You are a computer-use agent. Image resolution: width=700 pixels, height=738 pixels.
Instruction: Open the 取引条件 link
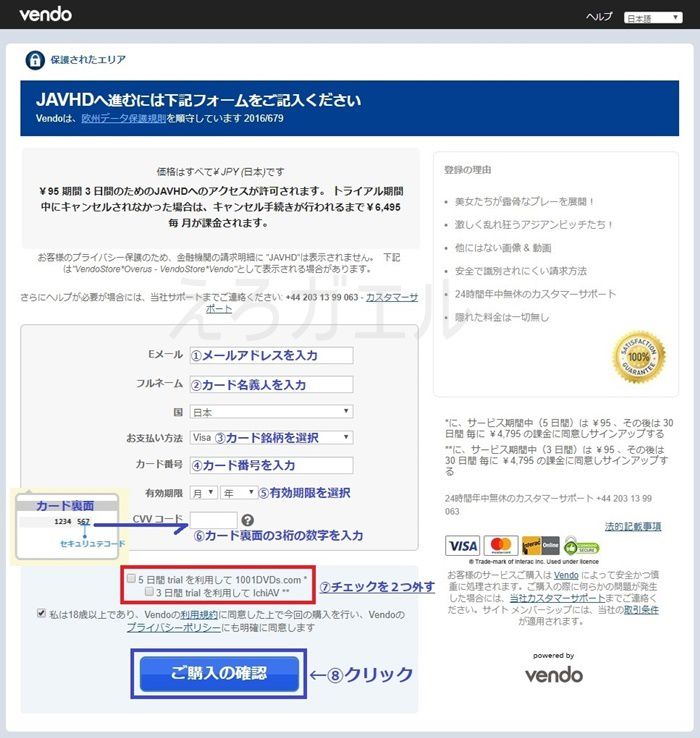pos(641,610)
